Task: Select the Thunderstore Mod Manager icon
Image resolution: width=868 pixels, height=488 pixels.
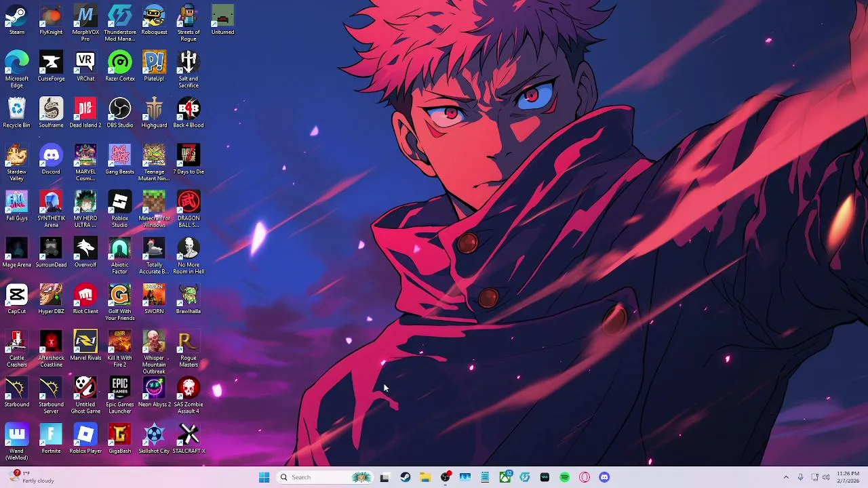Action: [x=120, y=23]
